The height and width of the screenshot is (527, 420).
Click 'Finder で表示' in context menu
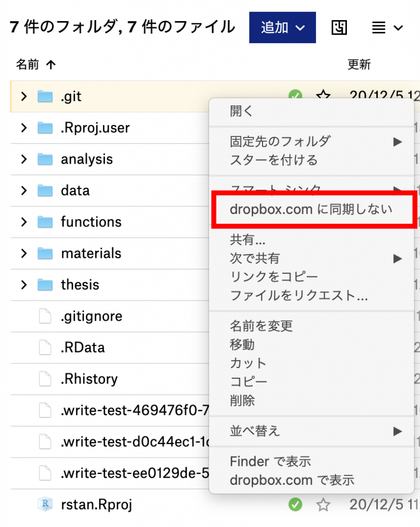click(270, 462)
